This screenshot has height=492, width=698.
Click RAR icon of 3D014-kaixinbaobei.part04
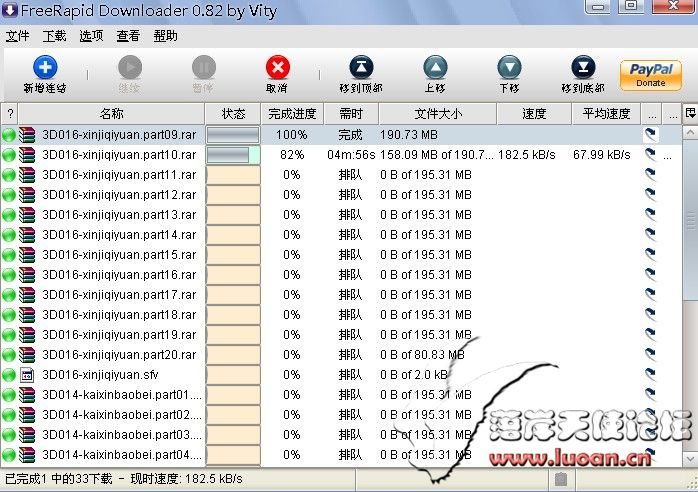[x=27, y=455]
